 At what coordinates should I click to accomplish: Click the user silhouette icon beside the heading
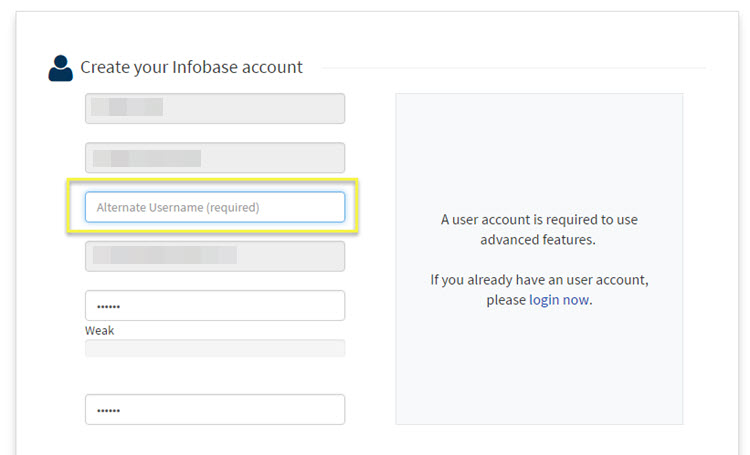click(60, 68)
